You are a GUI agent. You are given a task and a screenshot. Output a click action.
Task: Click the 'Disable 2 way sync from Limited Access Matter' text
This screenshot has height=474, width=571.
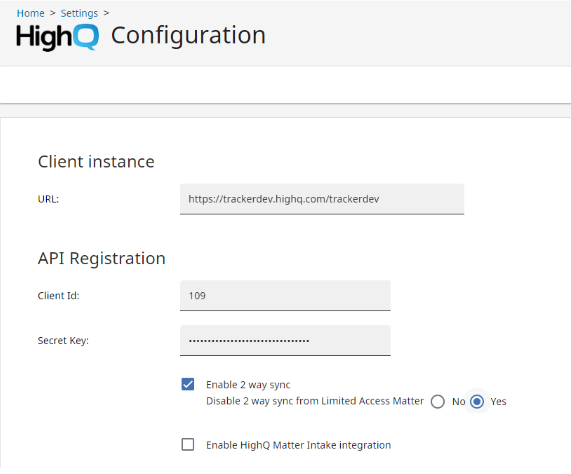(x=315, y=401)
